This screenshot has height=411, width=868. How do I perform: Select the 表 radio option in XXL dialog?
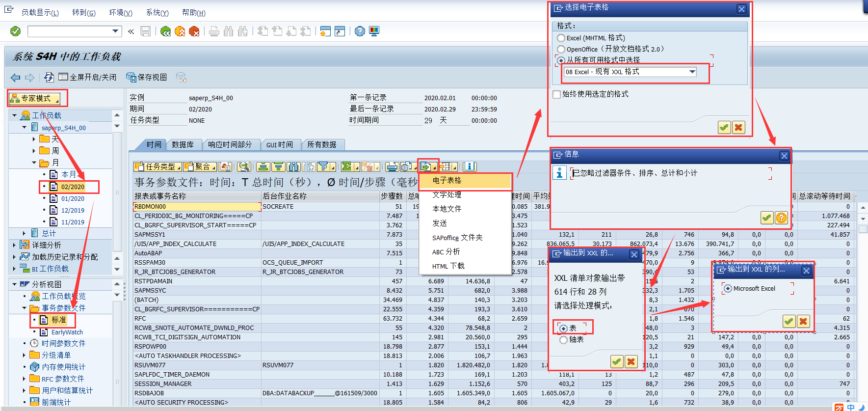coord(564,329)
